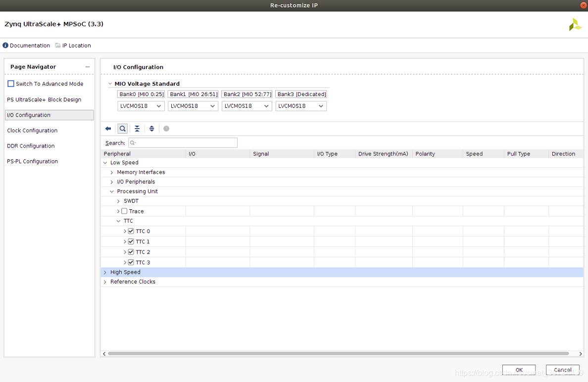
Task: Open PS UltraScale+ Block Design page
Action: point(44,100)
